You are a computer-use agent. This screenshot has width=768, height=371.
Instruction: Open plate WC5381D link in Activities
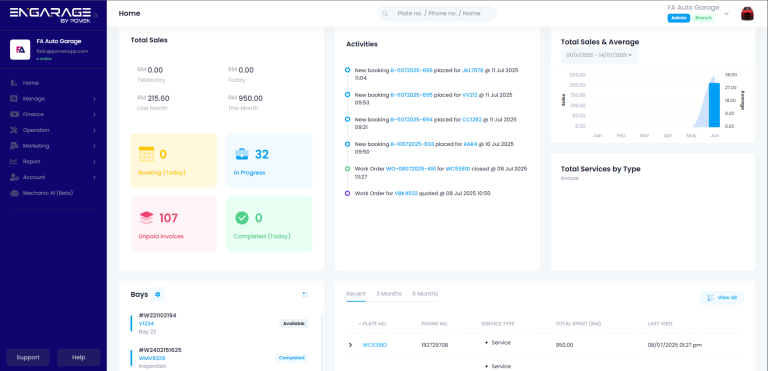458,169
